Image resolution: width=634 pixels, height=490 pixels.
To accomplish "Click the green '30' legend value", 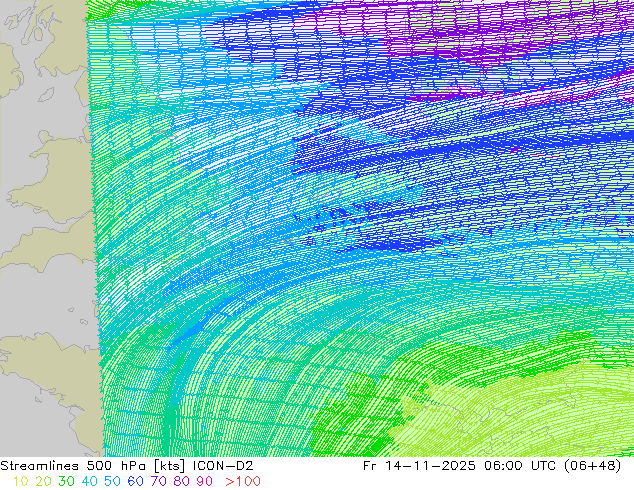I will click(x=66, y=481).
